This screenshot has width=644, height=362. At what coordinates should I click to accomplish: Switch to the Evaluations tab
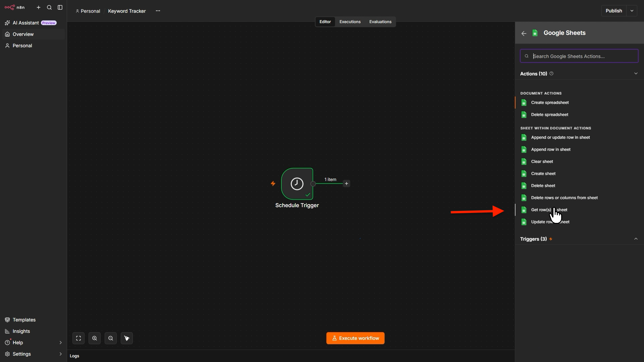380,22
